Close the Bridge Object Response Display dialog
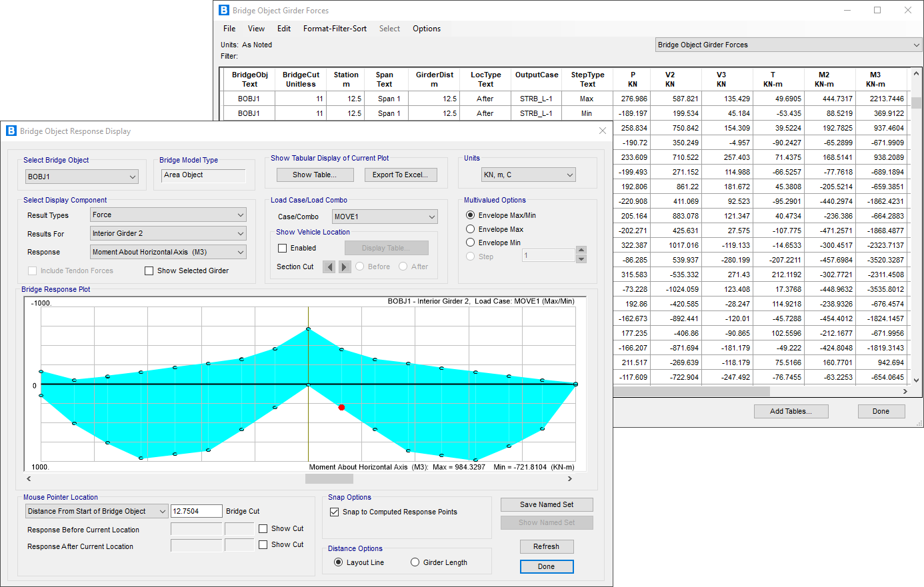This screenshot has height=587, width=924. point(603,131)
